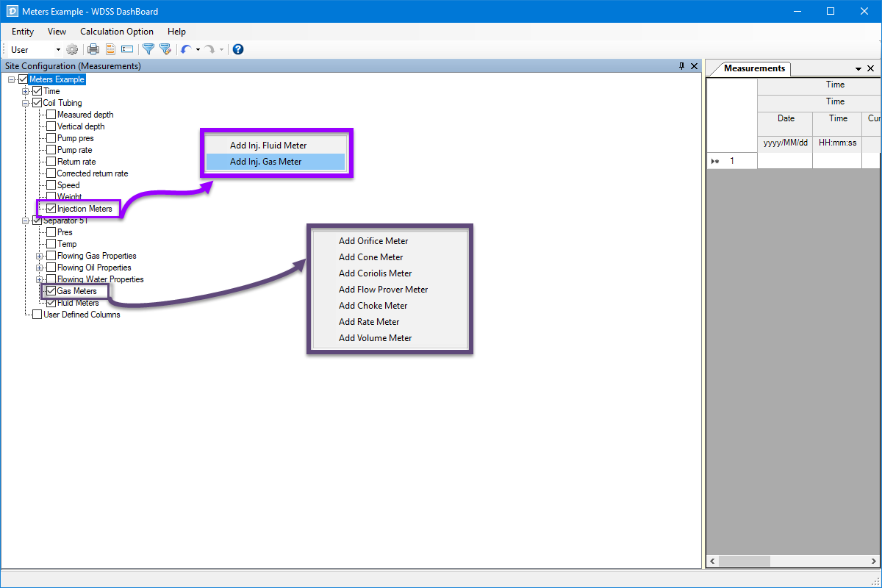This screenshot has height=588, width=882.
Task: Uncheck the Time checkbox
Action: tap(37, 91)
